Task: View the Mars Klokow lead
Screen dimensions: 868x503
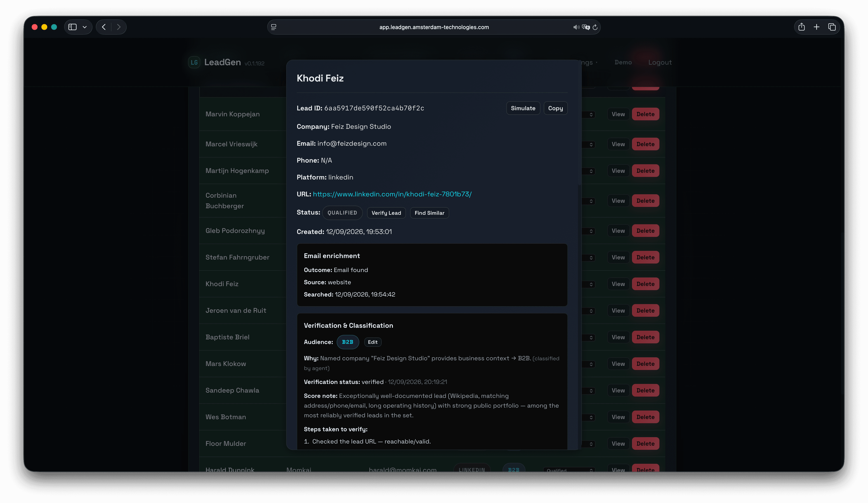Action: [x=618, y=363]
